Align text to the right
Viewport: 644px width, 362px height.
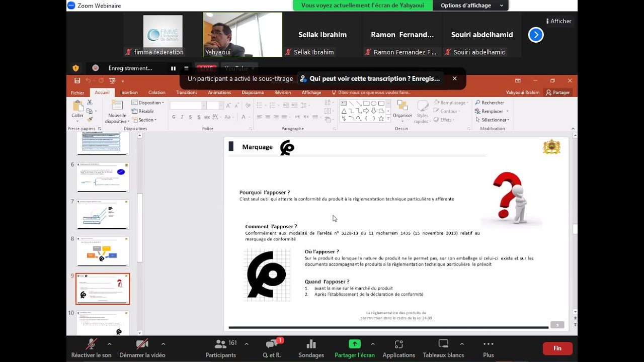click(x=277, y=117)
